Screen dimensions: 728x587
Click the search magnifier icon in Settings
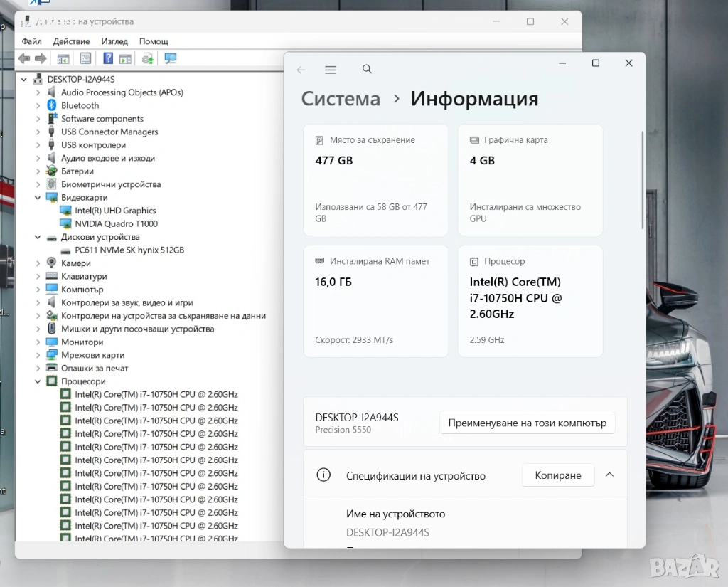(x=367, y=69)
